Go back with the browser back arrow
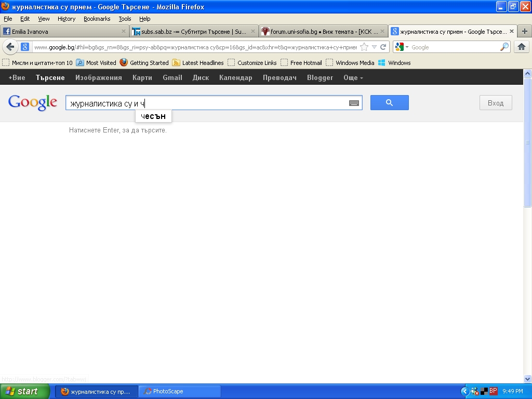 10,47
